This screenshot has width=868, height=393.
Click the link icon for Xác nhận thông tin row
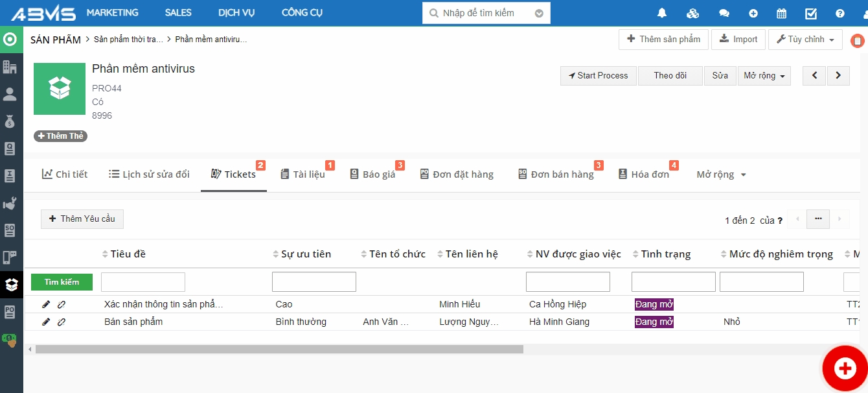[x=62, y=304]
